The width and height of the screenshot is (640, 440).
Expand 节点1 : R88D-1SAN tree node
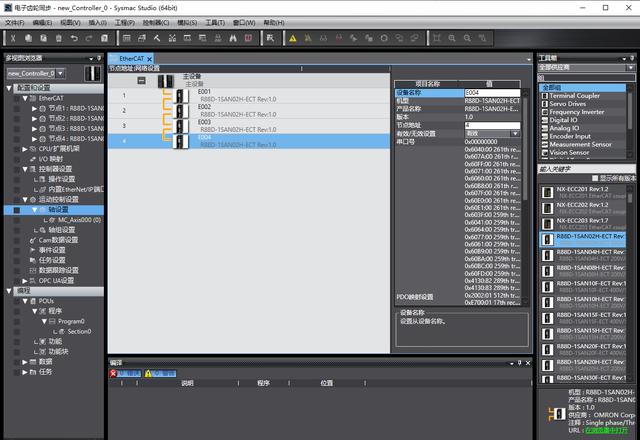click(x=34, y=109)
